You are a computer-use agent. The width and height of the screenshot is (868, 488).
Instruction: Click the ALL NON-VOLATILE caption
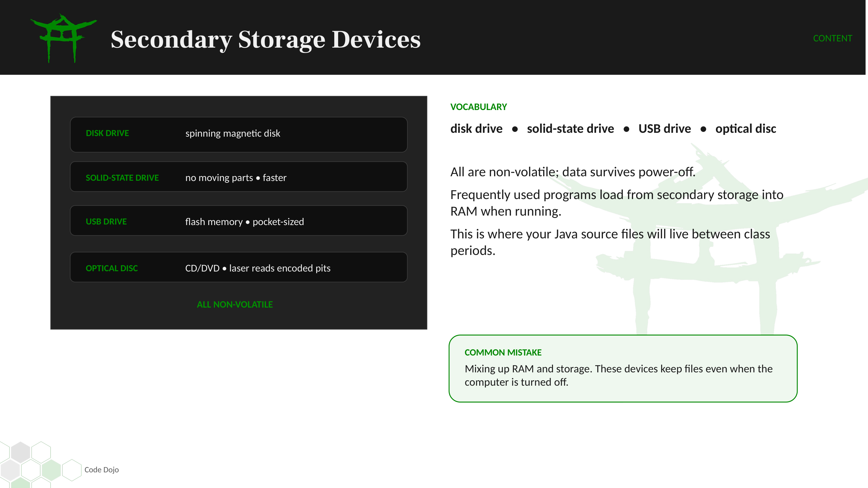point(235,304)
